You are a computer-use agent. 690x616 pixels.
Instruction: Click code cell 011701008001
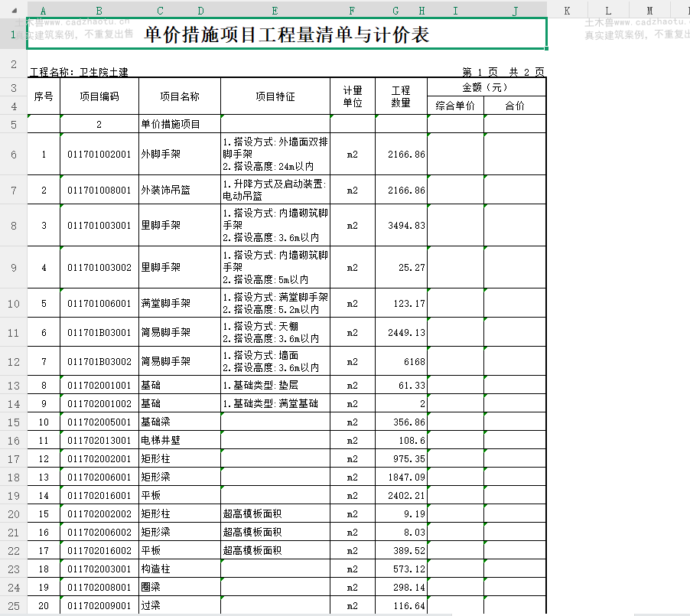[x=99, y=190]
